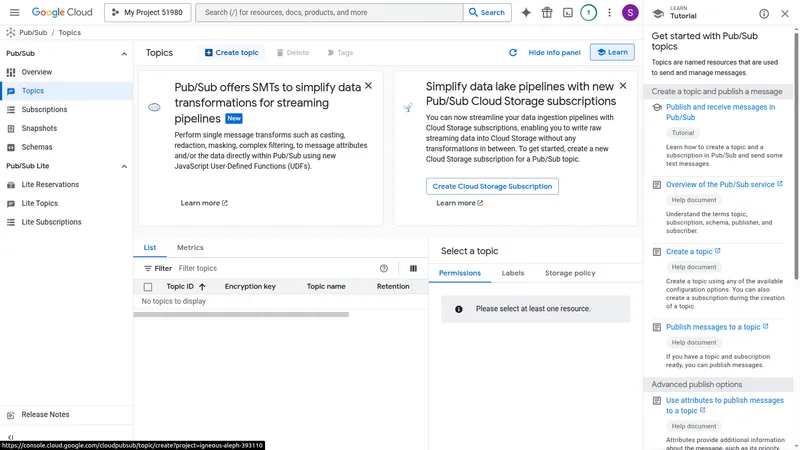Click the Snapshots sidebar icon

point(11,129)
